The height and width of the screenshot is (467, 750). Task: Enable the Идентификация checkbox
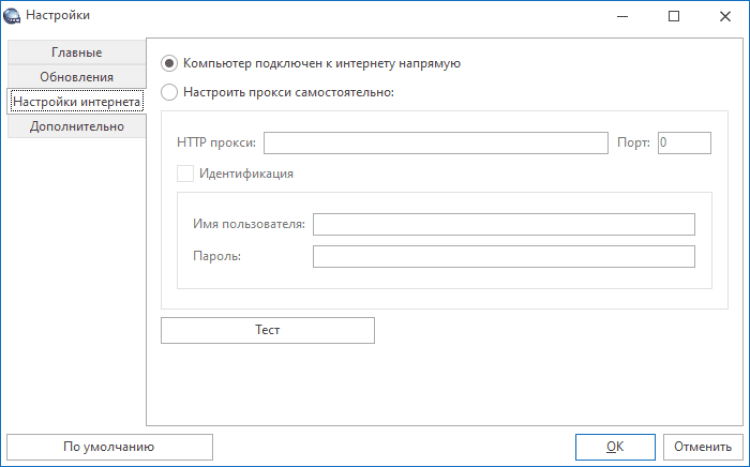[185, 173]
